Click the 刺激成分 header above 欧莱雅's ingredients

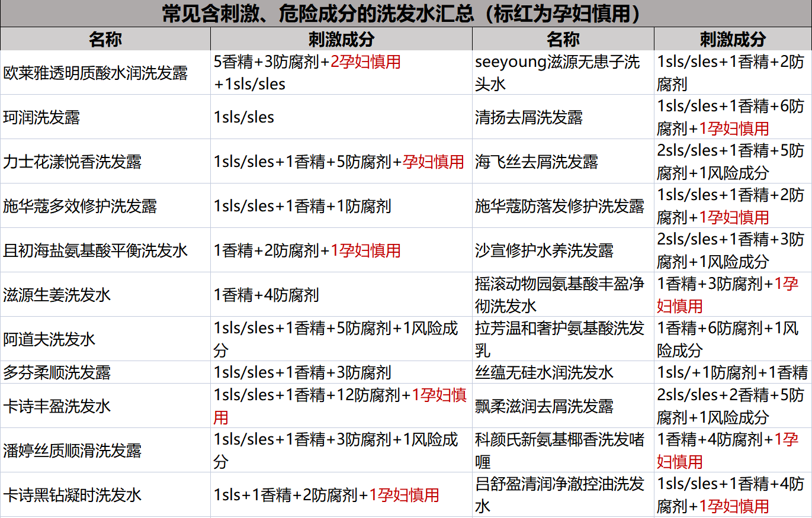(342, 39)
